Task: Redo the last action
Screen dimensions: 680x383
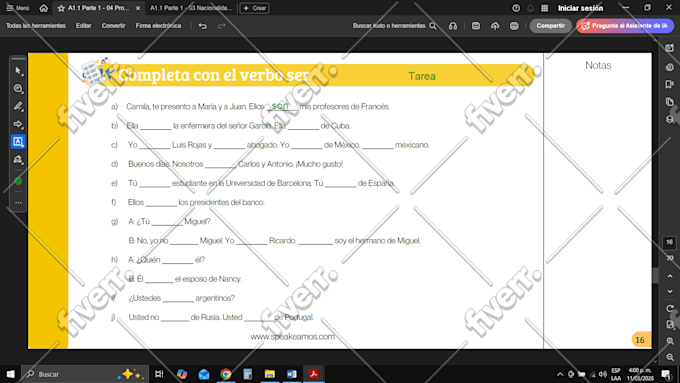Action: pyautogui.click(x=222, y=26)
